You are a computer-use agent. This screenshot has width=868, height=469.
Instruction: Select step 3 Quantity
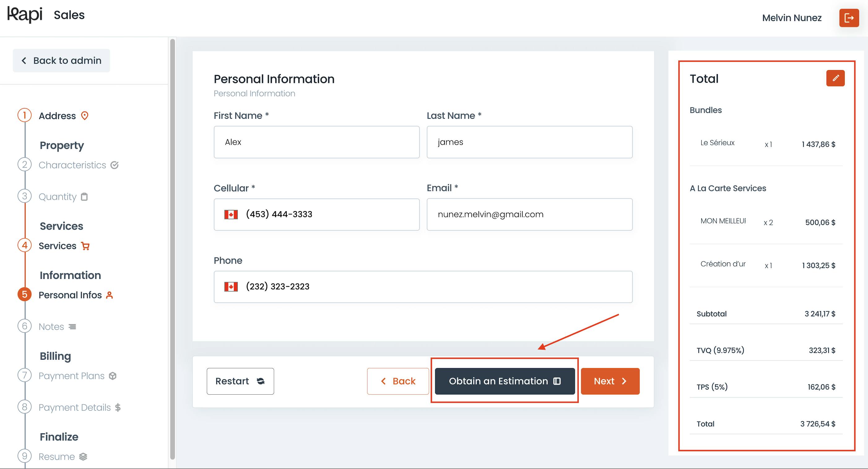click(x=57, y=197)
